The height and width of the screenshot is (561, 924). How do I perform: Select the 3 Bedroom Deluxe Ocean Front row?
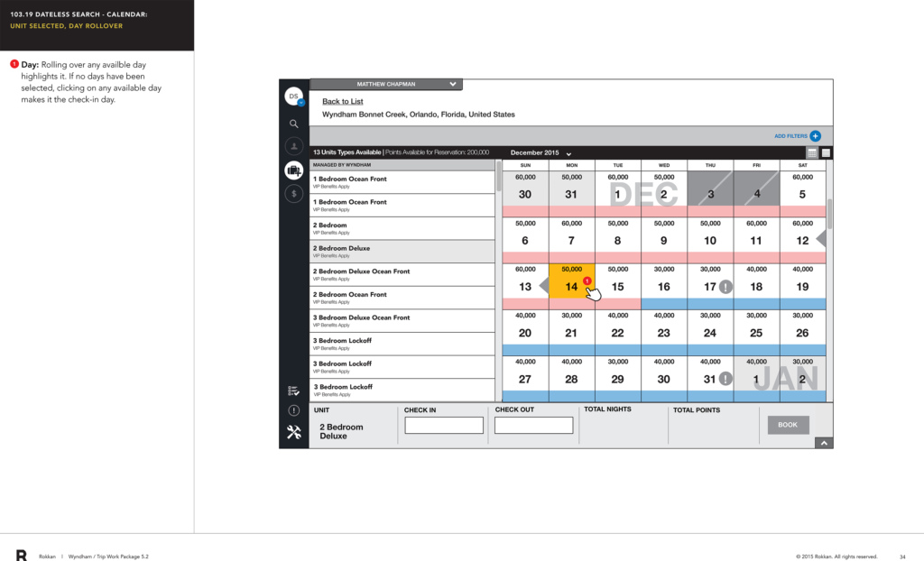pyautogui.click(x=402, y=321)
